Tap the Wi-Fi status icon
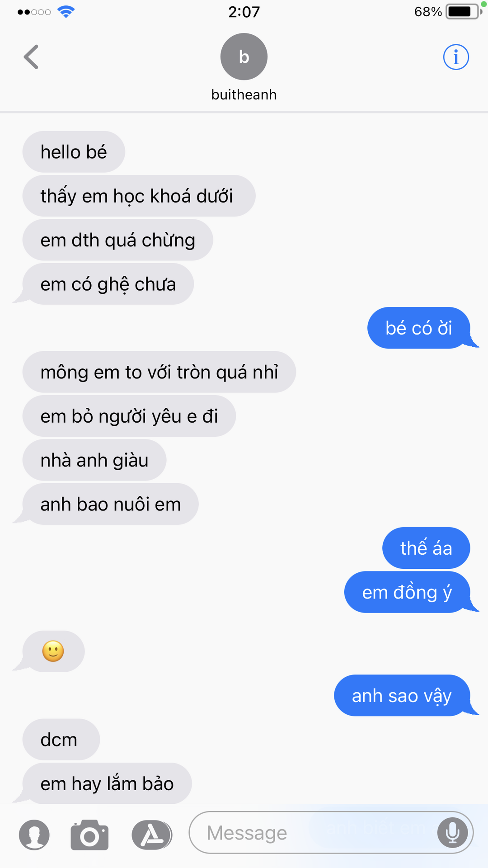The height and width of the screenshot is (868, 488). coord(66,12)
